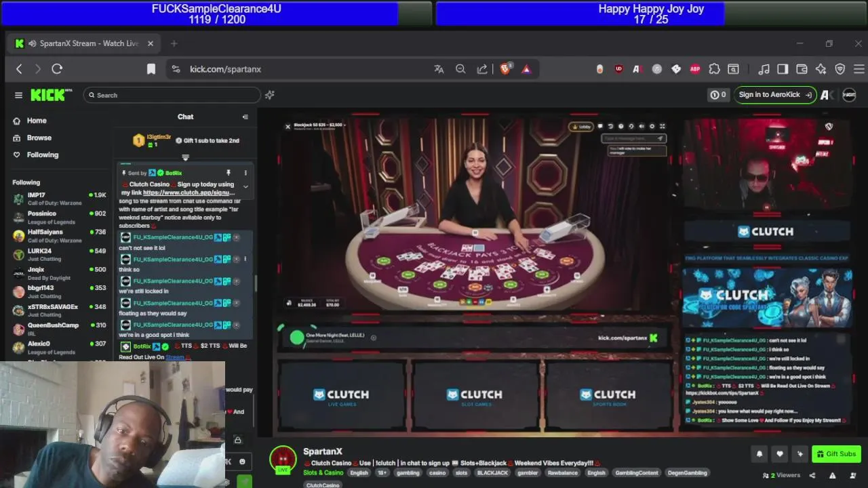
Task: Open clutch.app signup link in pinned message
Action: coord(189,192)
